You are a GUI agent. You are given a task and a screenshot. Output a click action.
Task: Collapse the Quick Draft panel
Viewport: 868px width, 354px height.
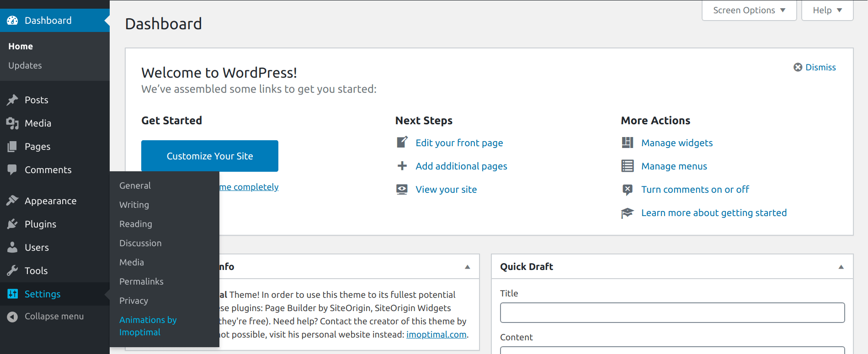(841, 267)
